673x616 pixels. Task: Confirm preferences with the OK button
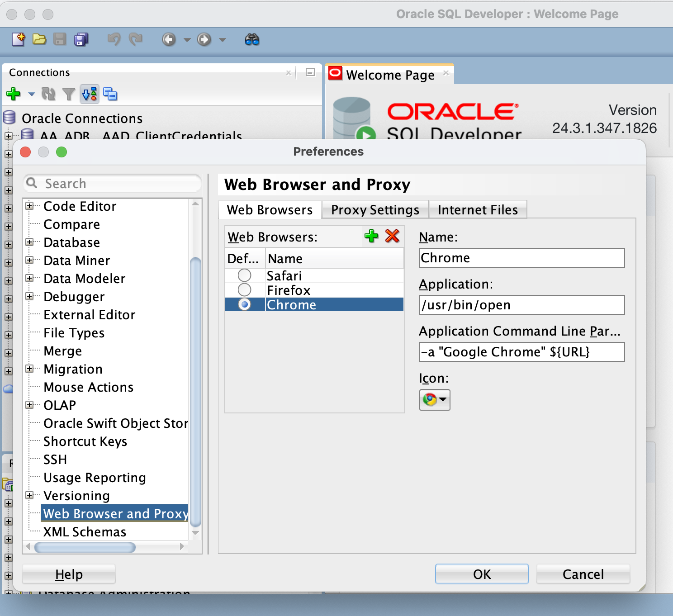point(481,574)
